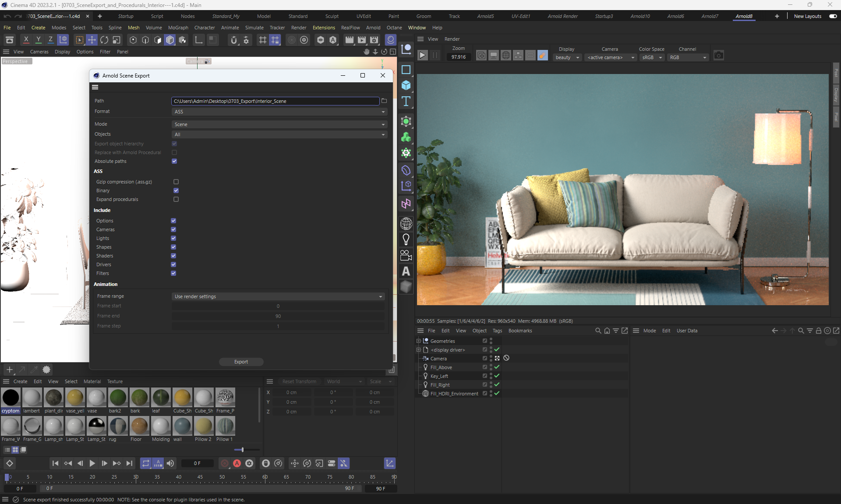Open the MoGraph menu

tap(178, 28)
